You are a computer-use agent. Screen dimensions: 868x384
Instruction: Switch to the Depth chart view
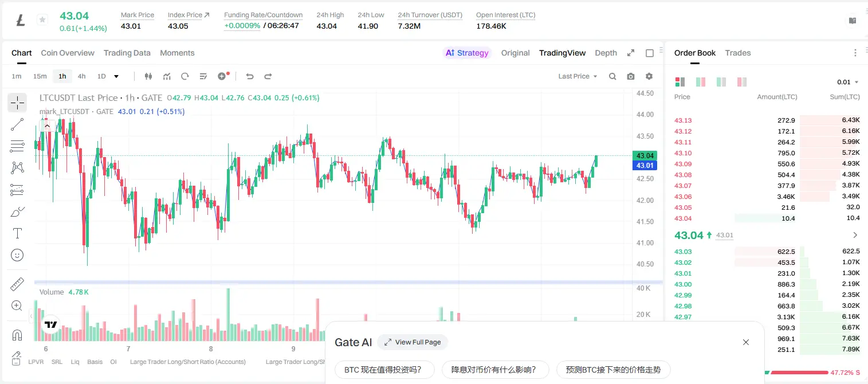[x=606, y=53]
